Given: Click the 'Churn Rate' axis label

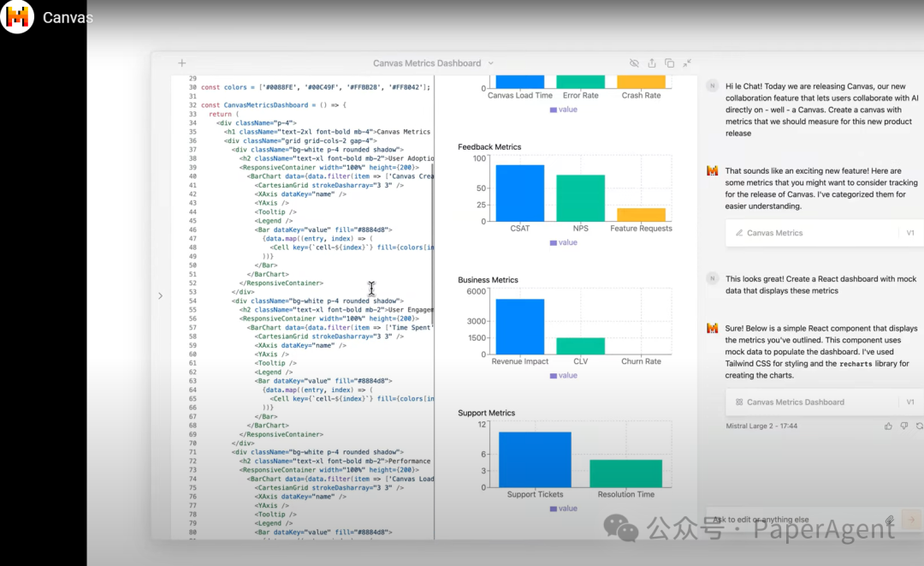Looking at the screenshot, I should tap(641, 361).
